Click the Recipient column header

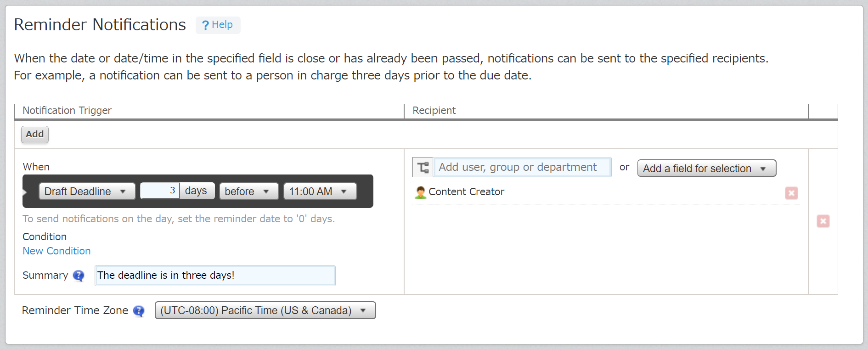(434, 111)
